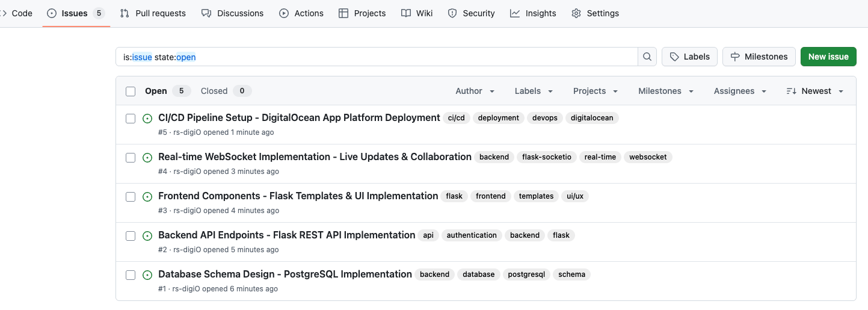Check the Database Schema Design issue checkbox
The width and height of the screenshot is (868, 310).
point(131,275)
